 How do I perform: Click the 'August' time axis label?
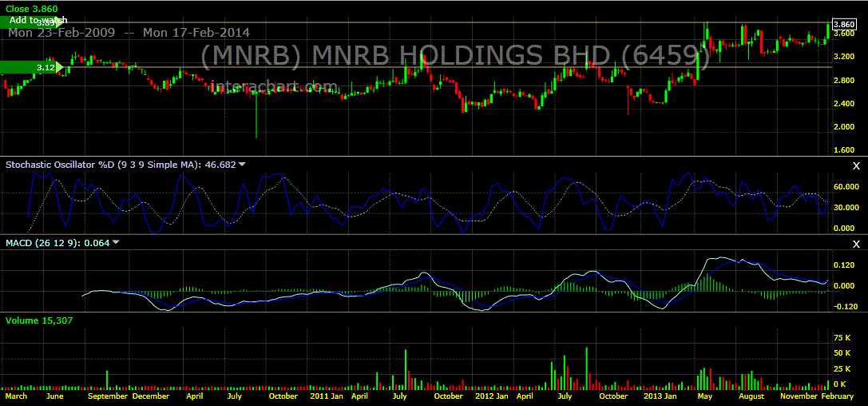click(751, 396)
